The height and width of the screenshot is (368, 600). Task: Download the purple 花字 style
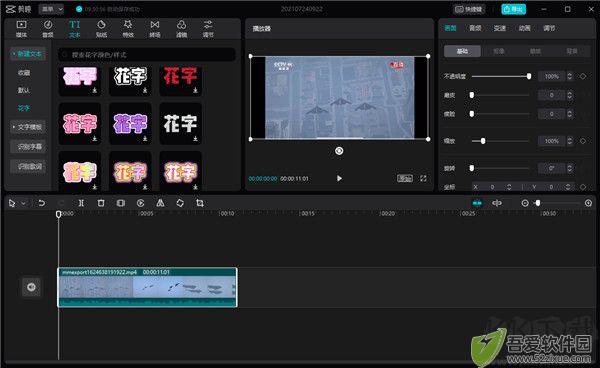pyautogui.click(x=145, y=138)
